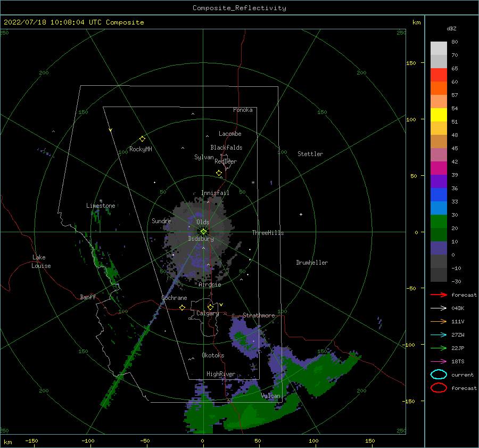Select the purple swatch below 39 dBZ
The width and height of the screenshot is (479, 448).
[439, 181]
